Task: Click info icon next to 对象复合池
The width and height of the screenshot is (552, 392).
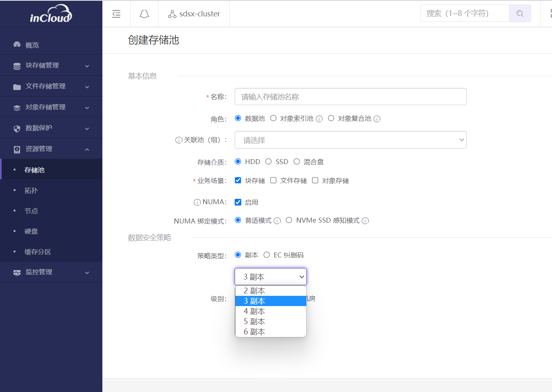Action: point(377,119)
